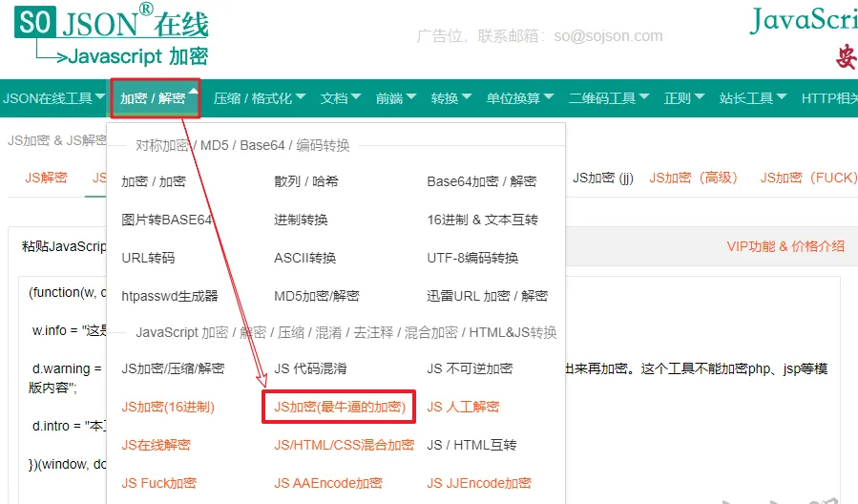Open the HTTP相关 nav menu
Image resolution: width=858 pixels, height=504 pixels.
pyautogui.click(x=829, y=98)
